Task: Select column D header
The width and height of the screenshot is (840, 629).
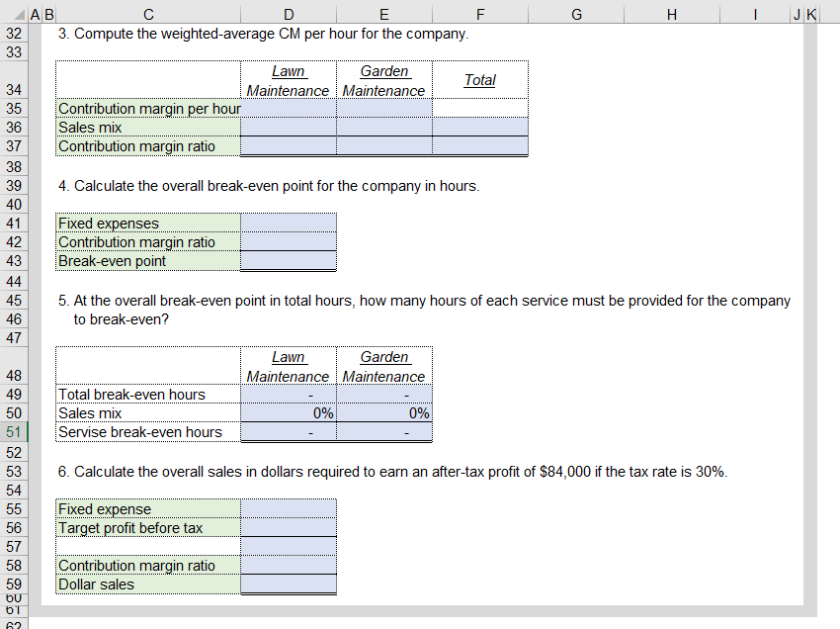Action: 289,15
